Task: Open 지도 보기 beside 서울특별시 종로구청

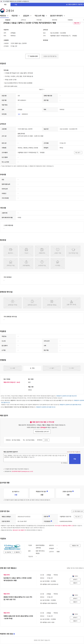Action: [78, 517]
